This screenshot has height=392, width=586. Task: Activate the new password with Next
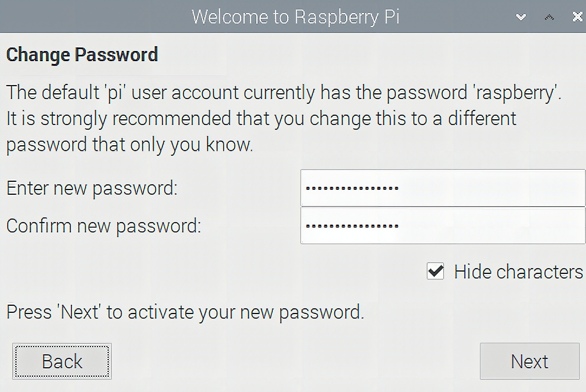(530, 361)
